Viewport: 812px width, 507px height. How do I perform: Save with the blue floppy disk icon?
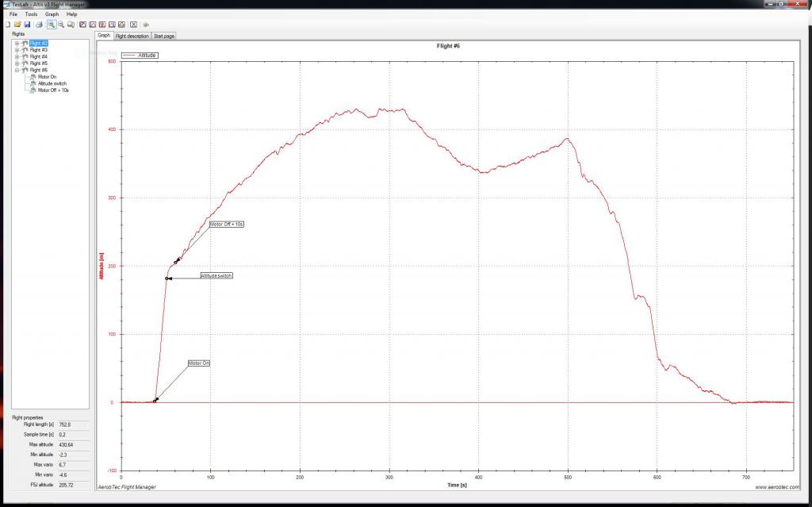[26, 25]
